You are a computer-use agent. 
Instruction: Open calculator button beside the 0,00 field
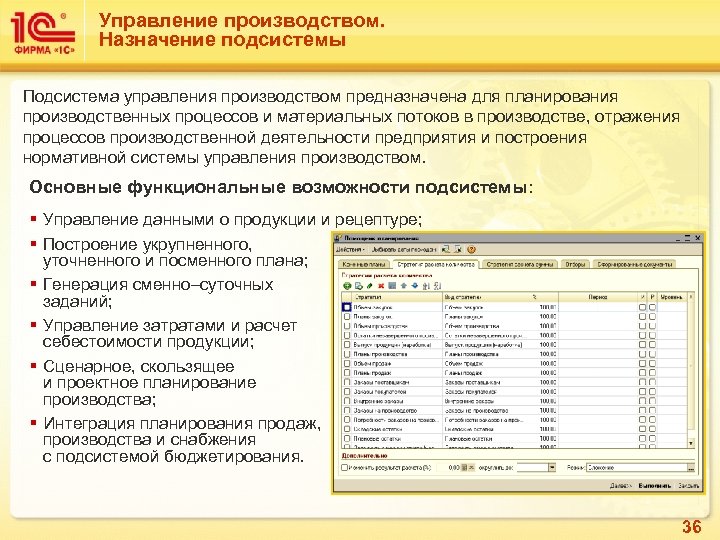point(464,467)
